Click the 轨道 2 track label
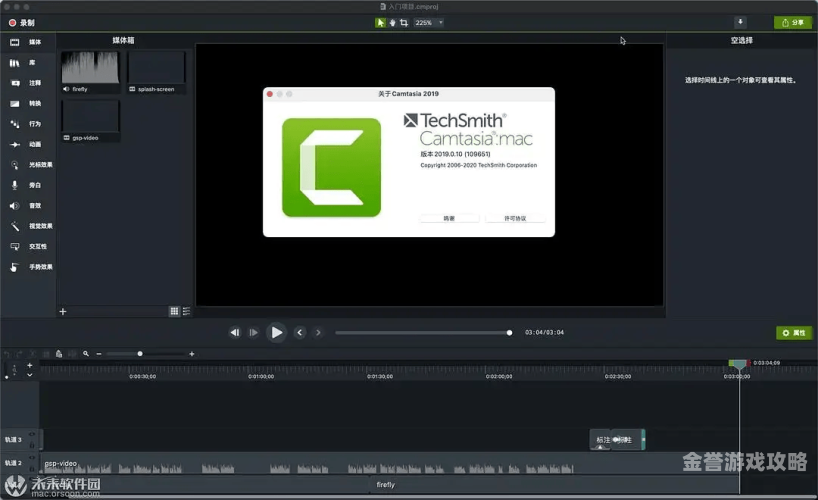The image size is (818, 500). pyautogui.click(x=13, y=463)
